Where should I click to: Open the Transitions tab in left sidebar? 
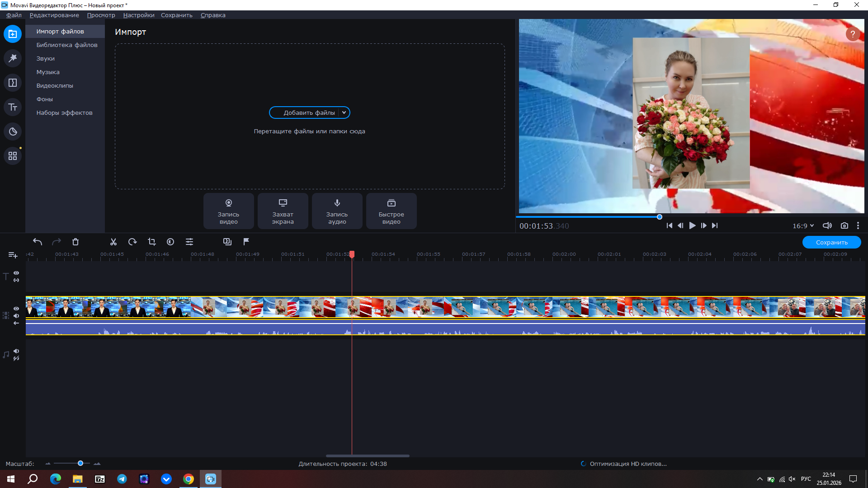point(13,83)
